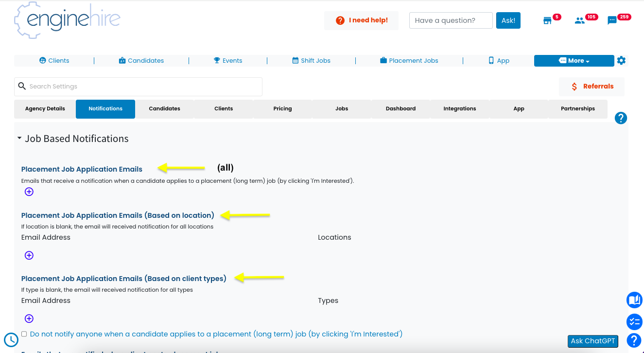The width and height of the screenshot is (644, 353).
Task: Collapse Job Based Notifications section
Action: [x=19, y=139]
